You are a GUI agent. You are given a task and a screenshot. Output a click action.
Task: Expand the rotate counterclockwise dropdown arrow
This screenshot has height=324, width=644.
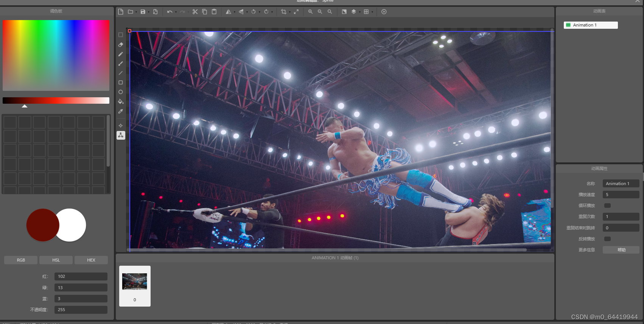(260, 12)
